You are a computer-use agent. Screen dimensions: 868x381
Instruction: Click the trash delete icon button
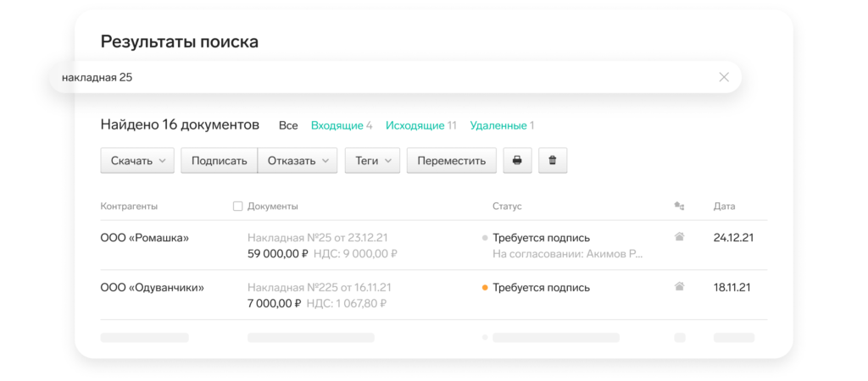pos(553,161)
